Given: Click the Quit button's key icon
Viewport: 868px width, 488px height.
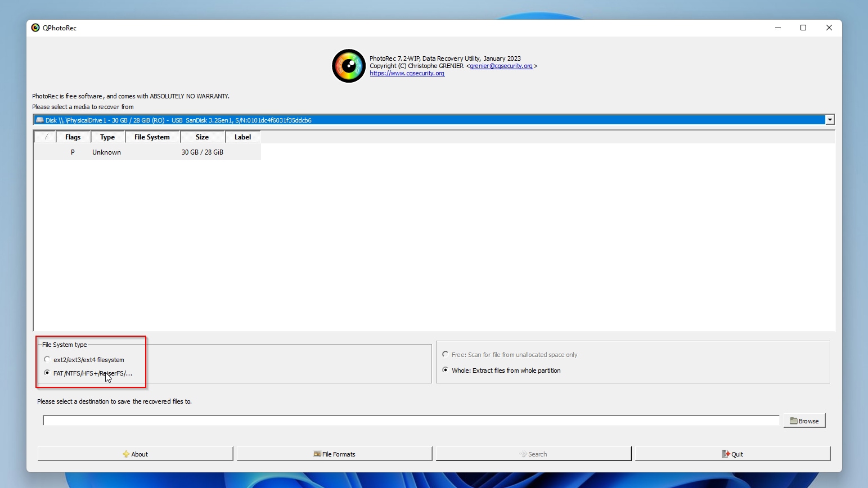Looking at the screenshot, I should (x=725, y=454).
